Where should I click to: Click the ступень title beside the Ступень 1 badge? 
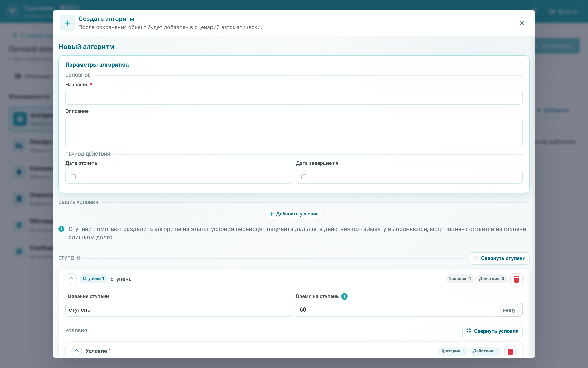point(121,279)
